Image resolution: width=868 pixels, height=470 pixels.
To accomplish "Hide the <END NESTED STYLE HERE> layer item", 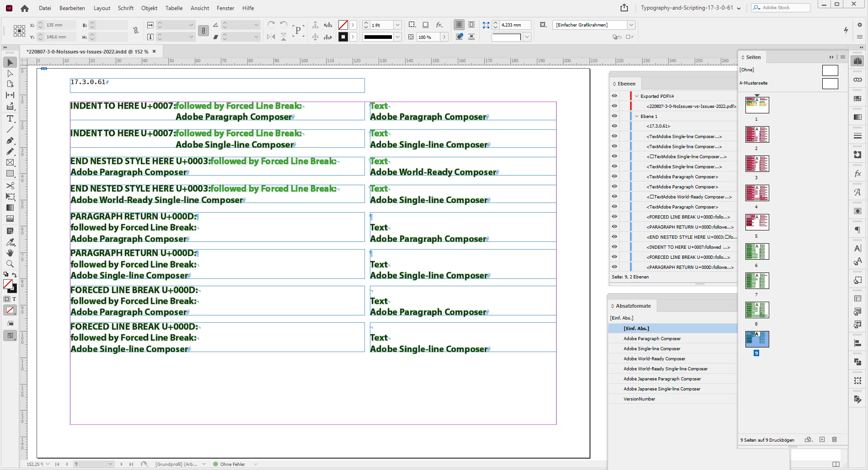I will point(614,237).
